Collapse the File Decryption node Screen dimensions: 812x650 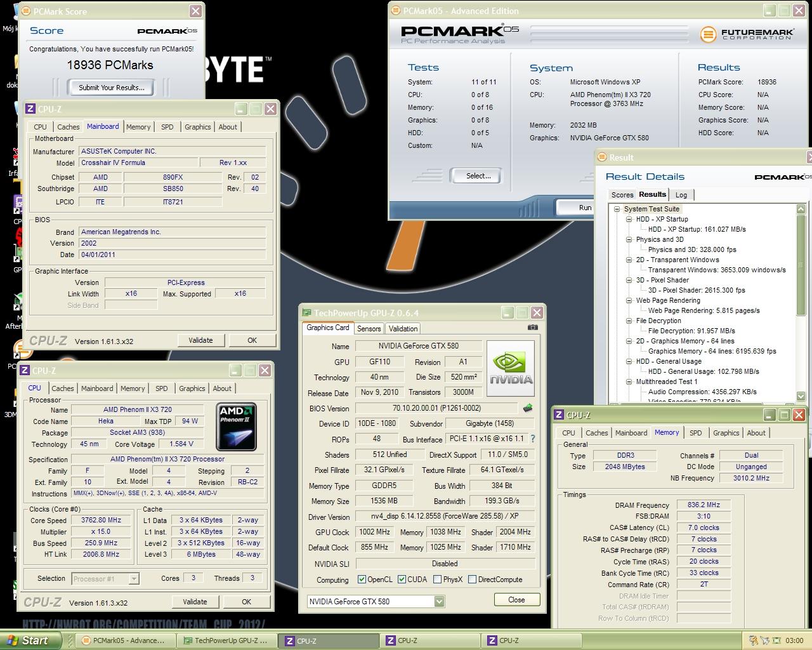[x=629, y=321]
